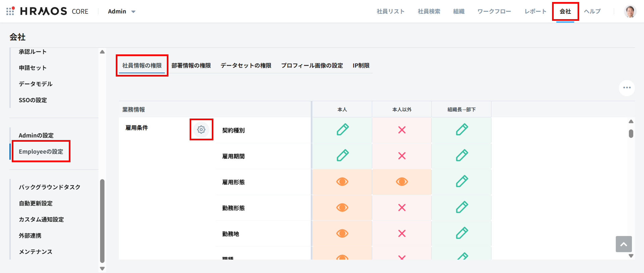Image resolution: width=644 pixels, height=273 pixels.
Task: Click the back-to-top arrow button
Action: pyautogui.click(x=624, y=244)
